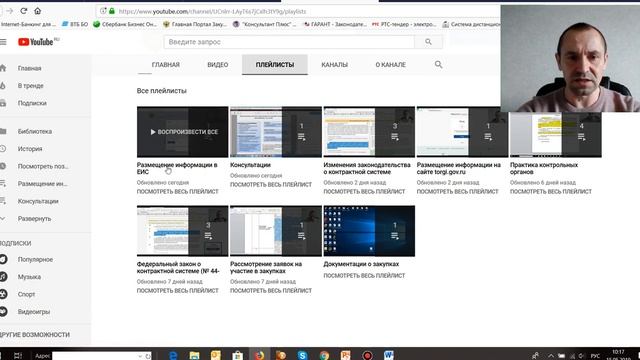Image resolution: width=640 pixels, height=360 pixels.
Task: Click the browser forward arrow button
Action: click(x=10, y=11)
